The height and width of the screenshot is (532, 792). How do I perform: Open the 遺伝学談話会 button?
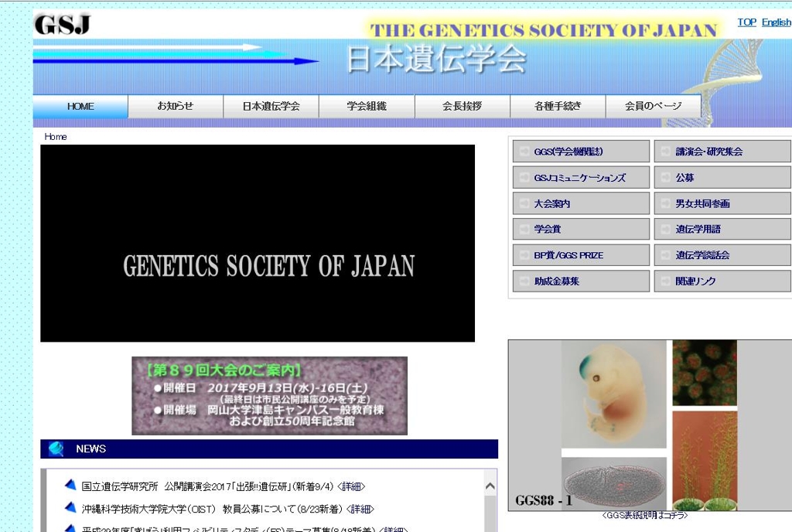[x=722, y=255]
